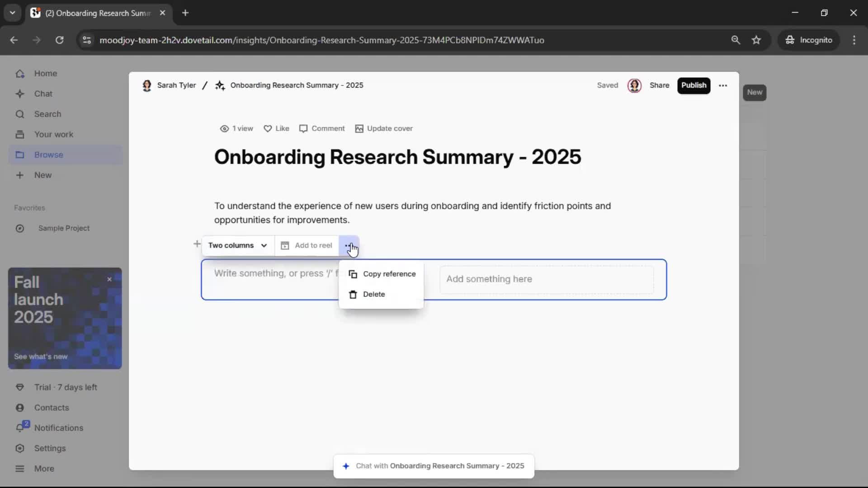Click Add to reel toolbar button

point(307,245)
